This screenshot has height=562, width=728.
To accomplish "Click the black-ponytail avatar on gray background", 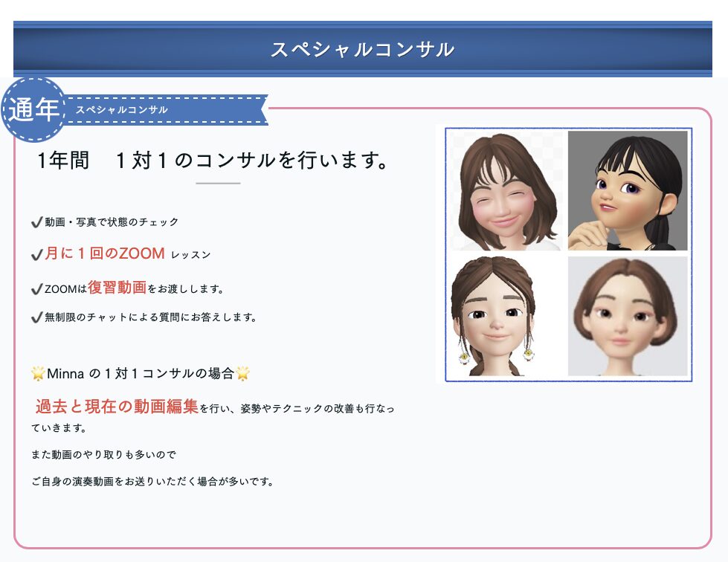I will (628, 191).
